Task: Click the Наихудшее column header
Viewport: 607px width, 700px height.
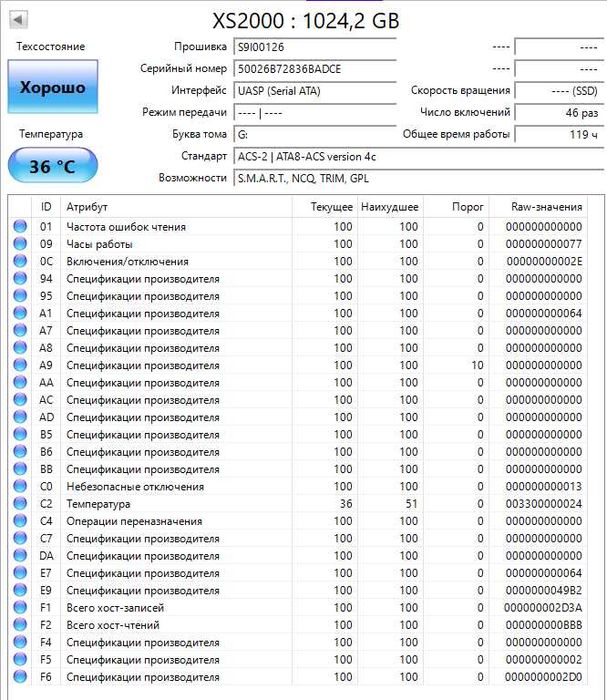Action: (390, 207)
